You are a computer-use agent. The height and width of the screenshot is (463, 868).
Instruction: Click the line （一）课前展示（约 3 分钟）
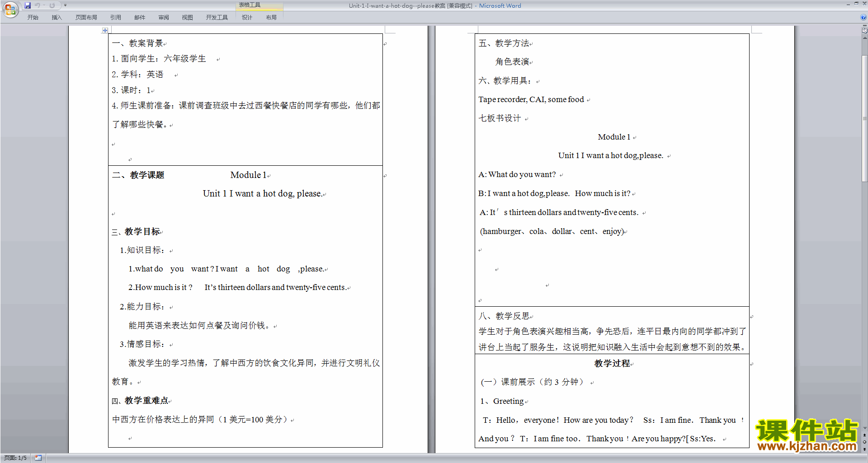[x=533, y=382]
